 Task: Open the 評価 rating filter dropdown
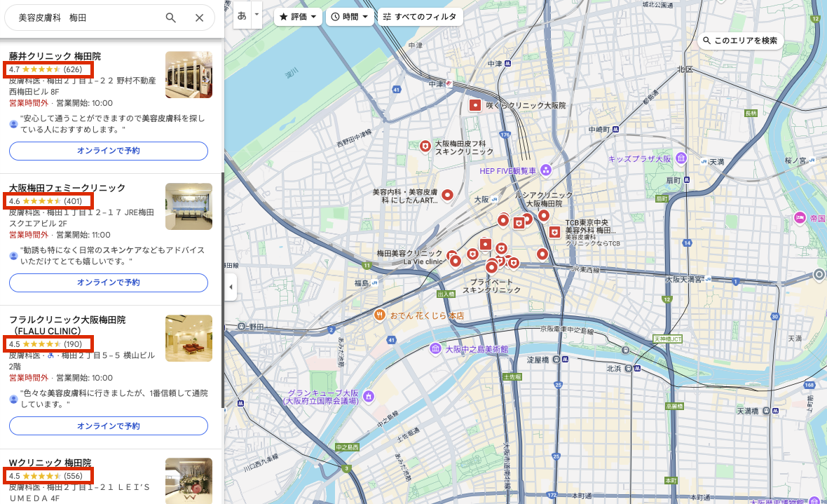point(298,17)
